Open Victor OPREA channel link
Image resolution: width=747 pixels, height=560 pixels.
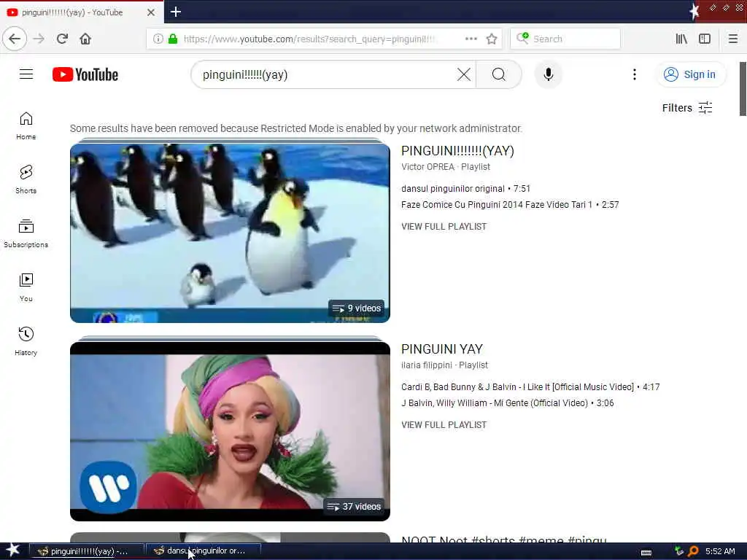427,167
